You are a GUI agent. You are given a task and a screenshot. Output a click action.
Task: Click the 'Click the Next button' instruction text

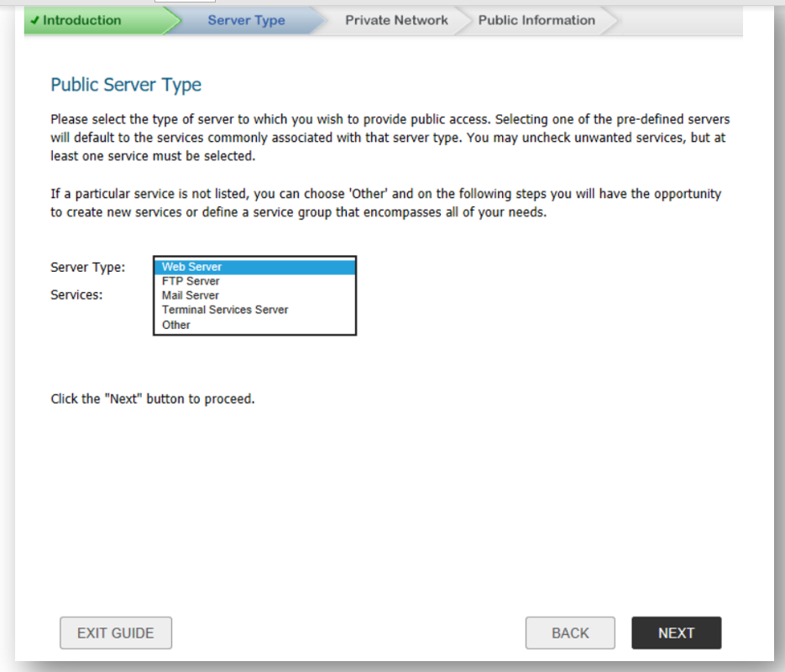tap(153, 399)
